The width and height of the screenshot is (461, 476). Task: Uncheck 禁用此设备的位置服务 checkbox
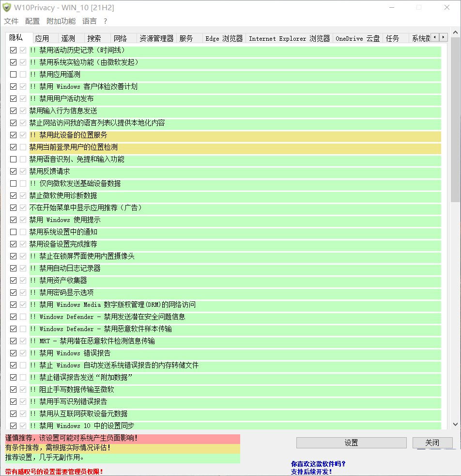pyautogui.click(x=13, y=135)
